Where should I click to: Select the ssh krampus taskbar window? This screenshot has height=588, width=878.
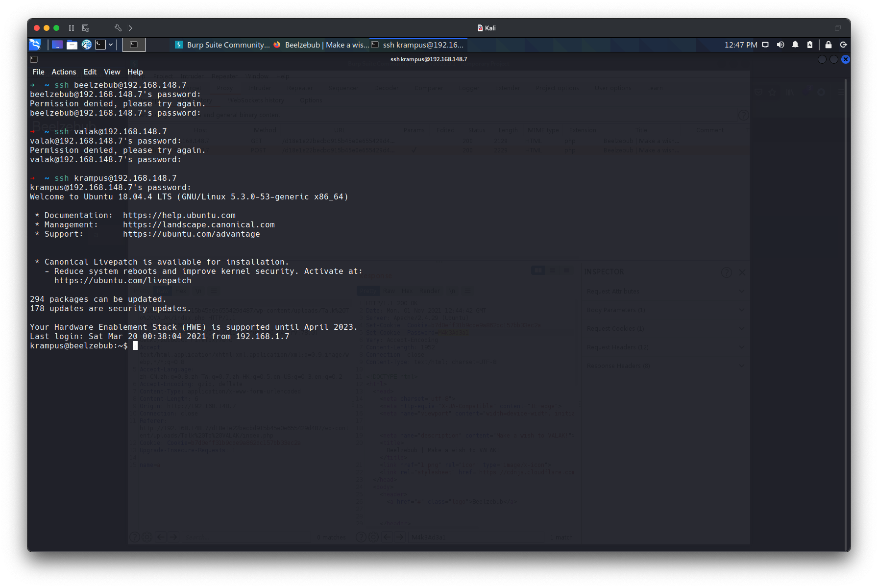(418, 45)
